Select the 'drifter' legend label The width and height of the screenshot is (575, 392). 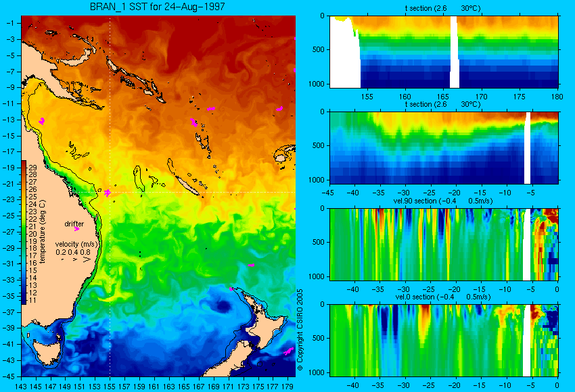pos(74,224)
